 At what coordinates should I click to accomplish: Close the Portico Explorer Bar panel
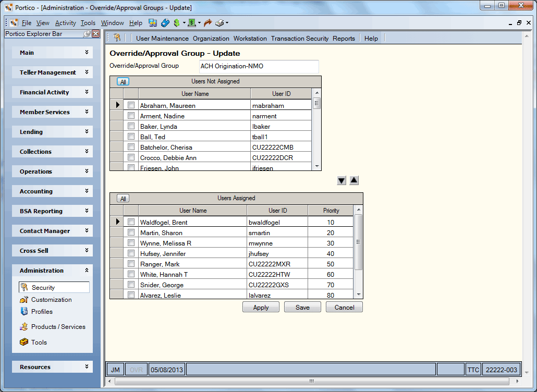pos(96,33)
